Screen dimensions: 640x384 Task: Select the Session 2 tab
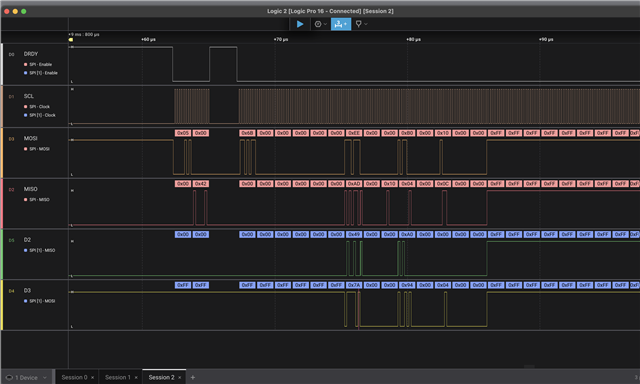tap(161, 377)
